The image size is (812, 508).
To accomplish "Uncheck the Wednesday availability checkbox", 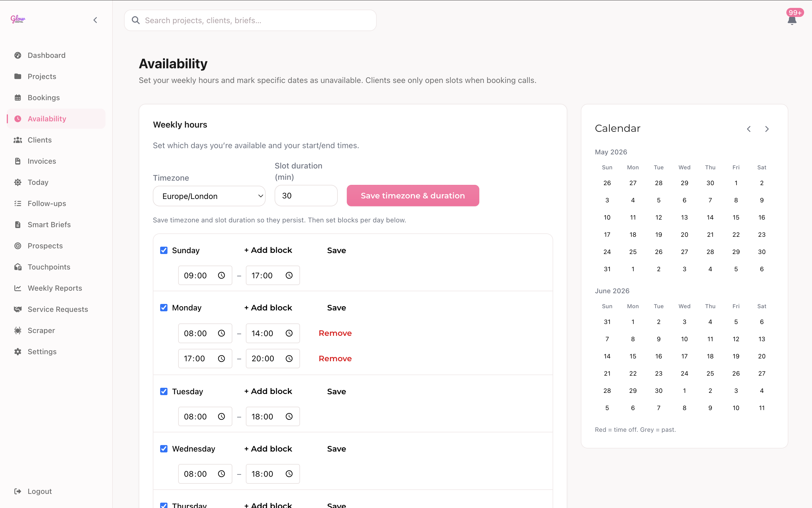I will click(164, 449).
